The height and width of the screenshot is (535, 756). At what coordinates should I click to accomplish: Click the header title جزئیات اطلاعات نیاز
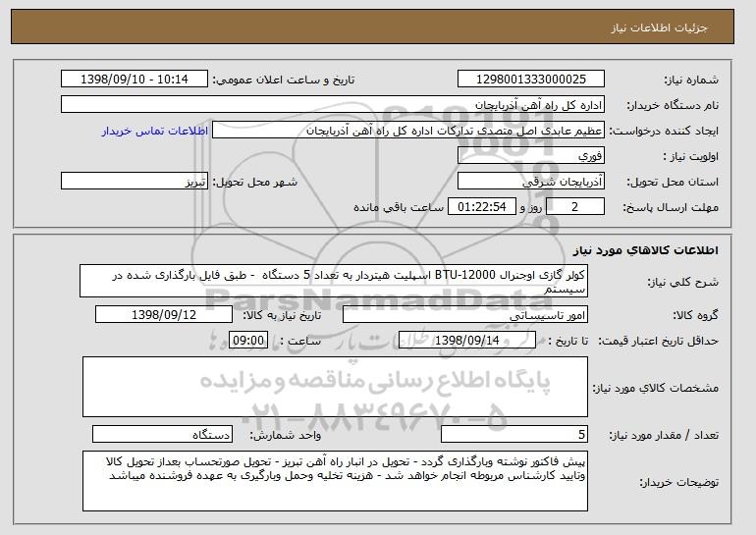(x=659, y=27)
